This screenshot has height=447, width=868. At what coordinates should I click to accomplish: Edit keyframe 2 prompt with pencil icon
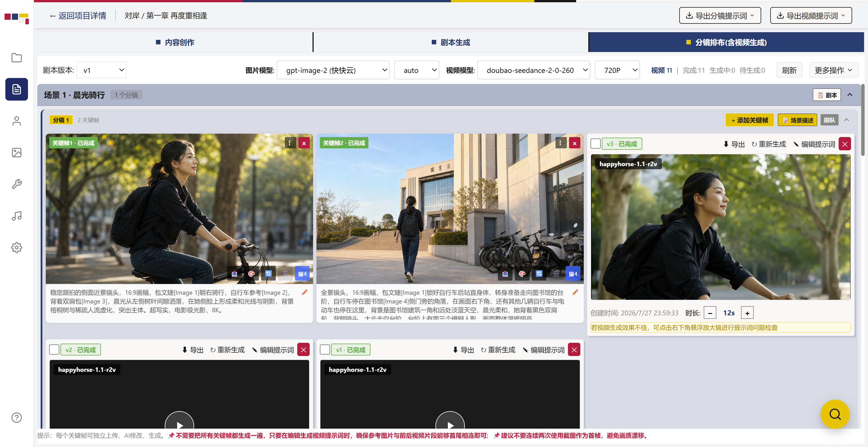pos(575,292)
